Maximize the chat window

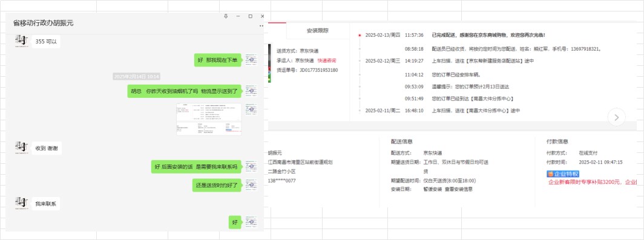point(250,16)
